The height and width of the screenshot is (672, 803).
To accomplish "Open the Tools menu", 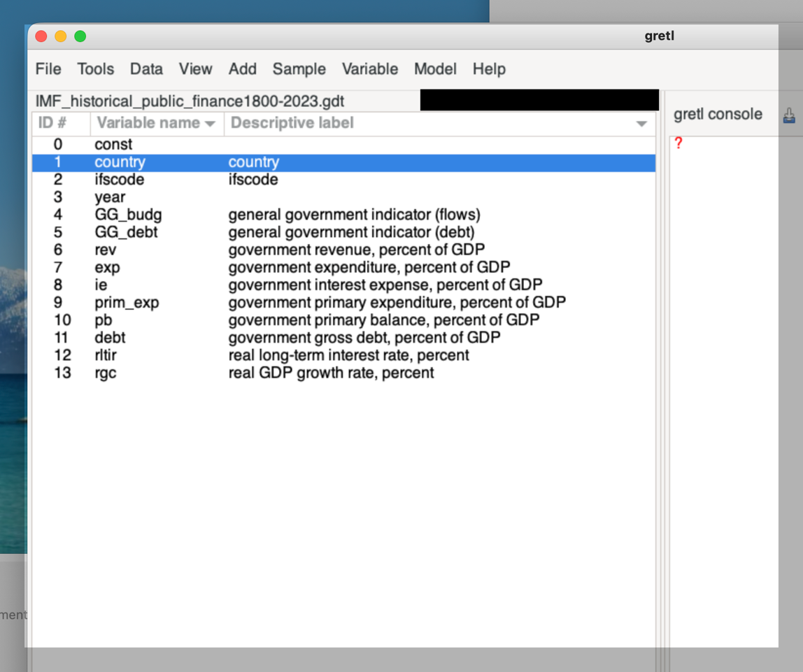I will pyautogui.click(x=96, y=69).
